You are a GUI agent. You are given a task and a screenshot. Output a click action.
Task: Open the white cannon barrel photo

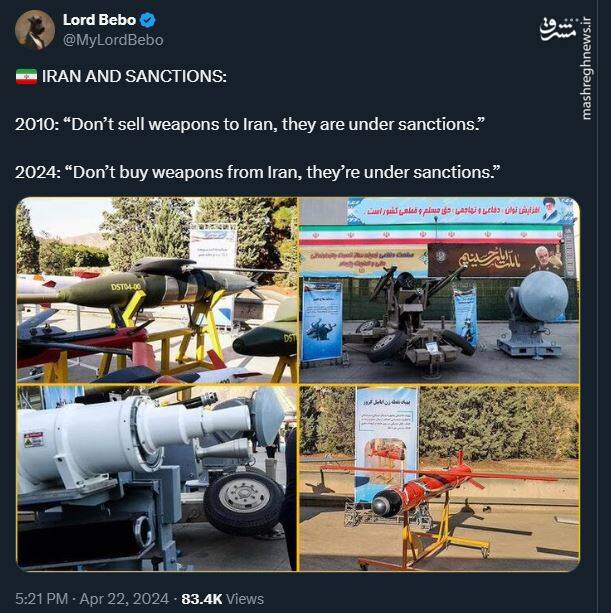[x=157, y=478]
